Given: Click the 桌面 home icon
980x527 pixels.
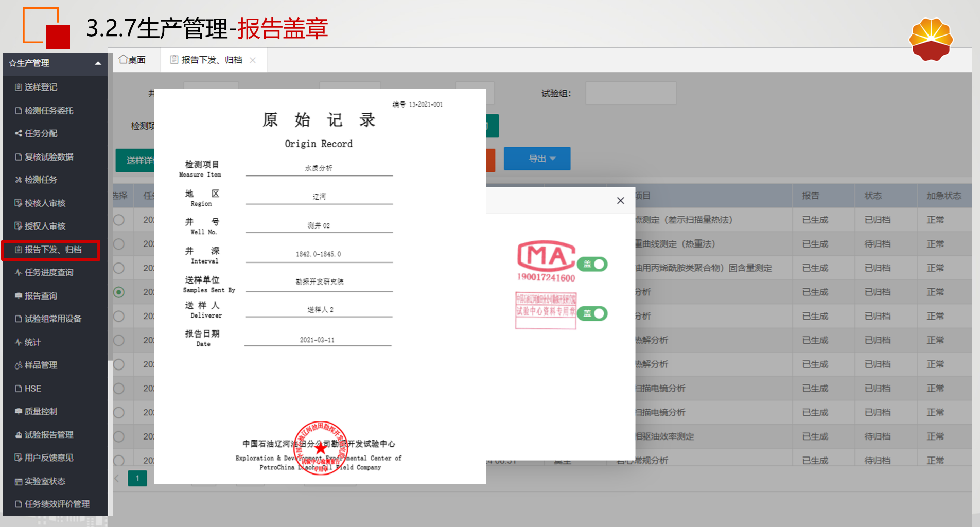Looking at the screenshot, I should [123, 60].
